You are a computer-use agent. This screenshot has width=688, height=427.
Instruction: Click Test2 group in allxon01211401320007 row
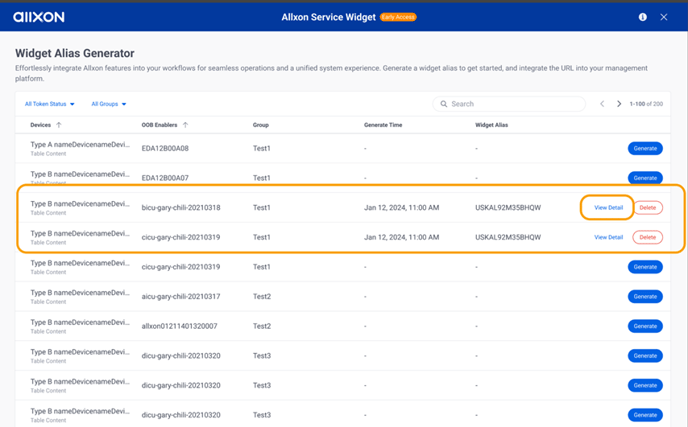coord(262,326)
